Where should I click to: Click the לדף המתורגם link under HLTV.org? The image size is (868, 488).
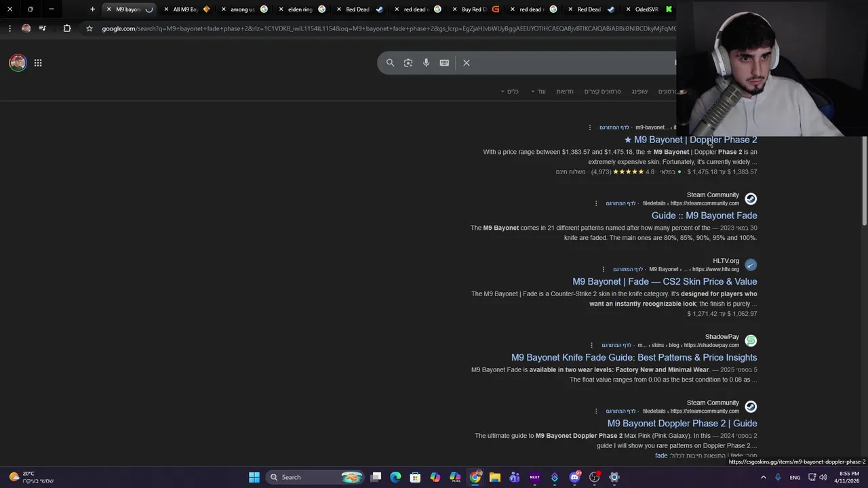click(628, 269)
